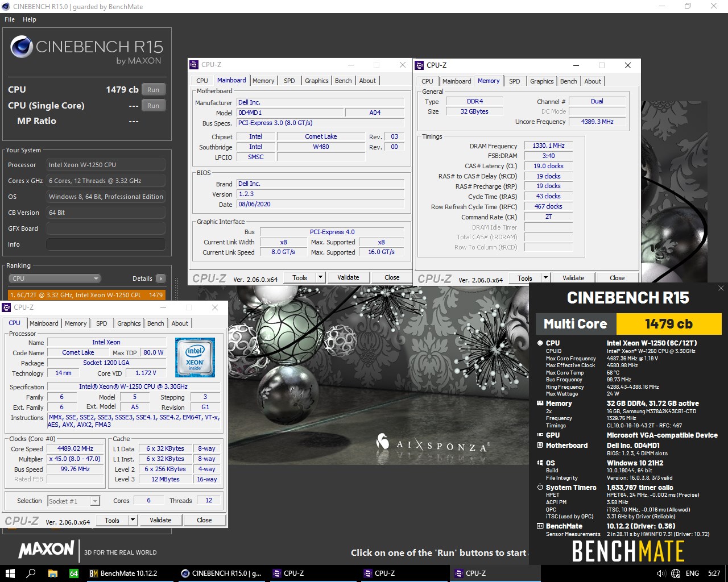Open Windows search from the taskbar

point(31,573)
